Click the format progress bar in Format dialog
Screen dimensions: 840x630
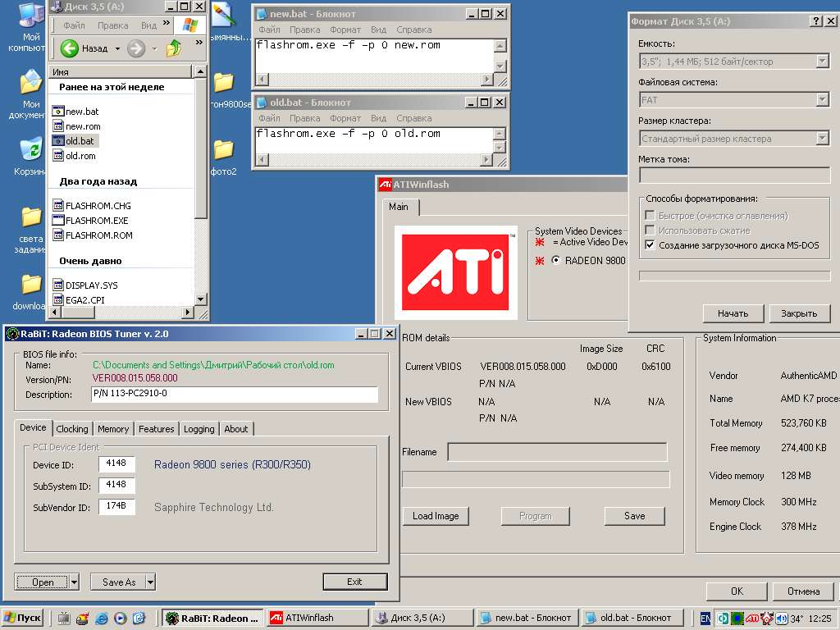click(x=734, y=276)
